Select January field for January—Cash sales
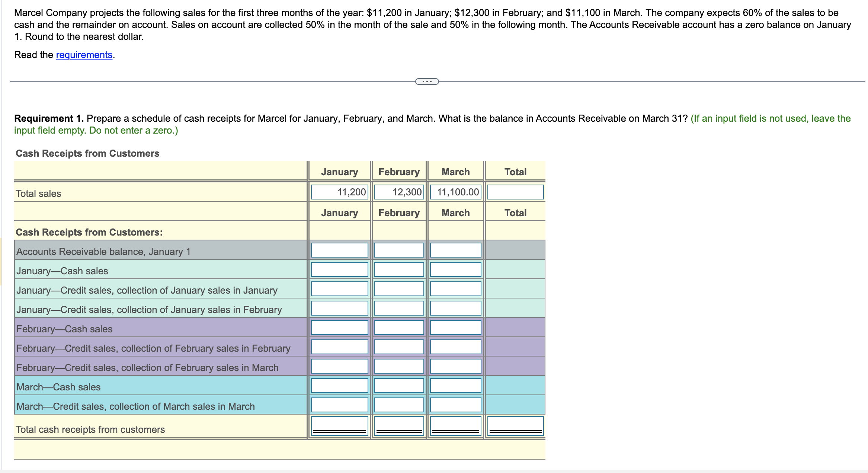 pos(339,269)
